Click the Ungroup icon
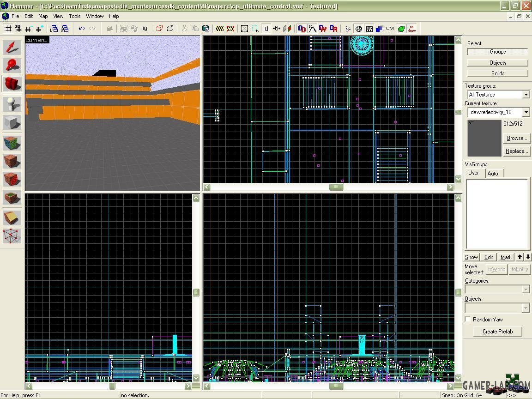Screen dimensions: 532x399 (x=134, y=29)
